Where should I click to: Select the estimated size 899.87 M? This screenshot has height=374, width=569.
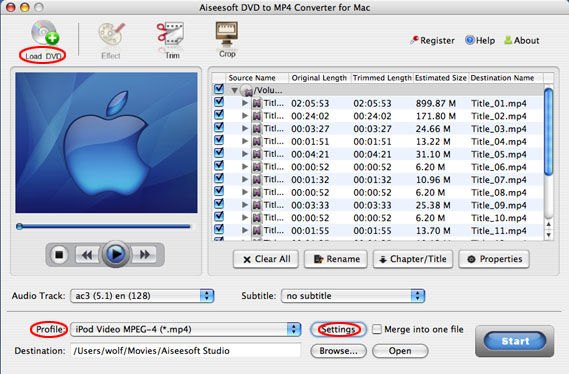[x=435, y=103]
